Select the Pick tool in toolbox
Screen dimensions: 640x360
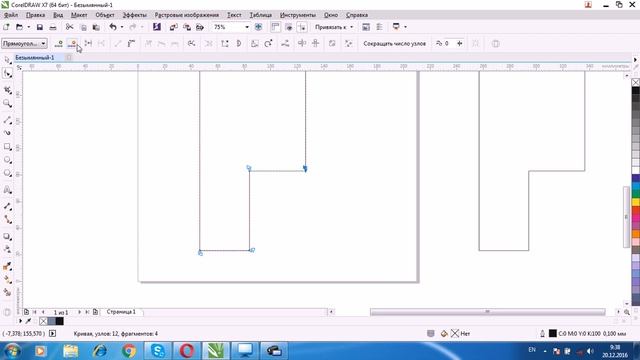[x=7, y=60]
